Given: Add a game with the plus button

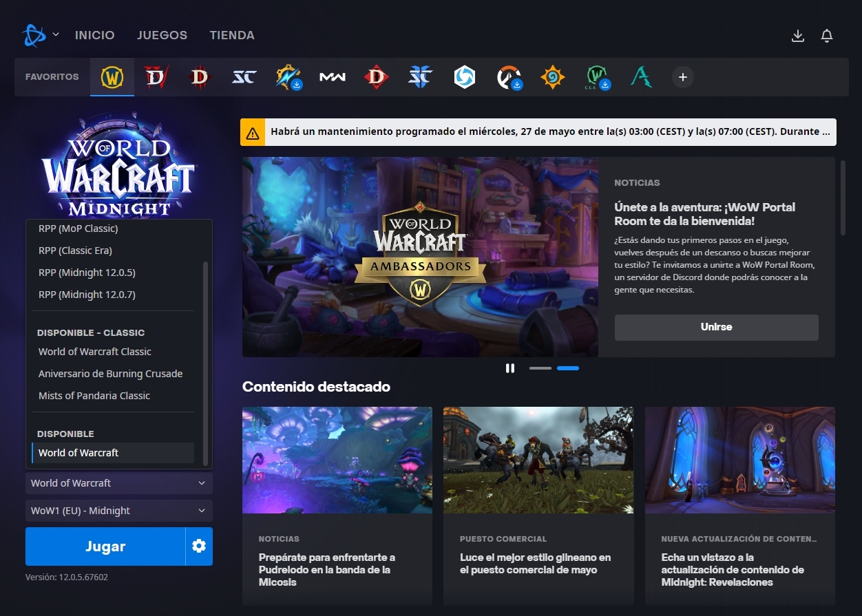Looking at the screenshot, I should [x=683, y=77].
